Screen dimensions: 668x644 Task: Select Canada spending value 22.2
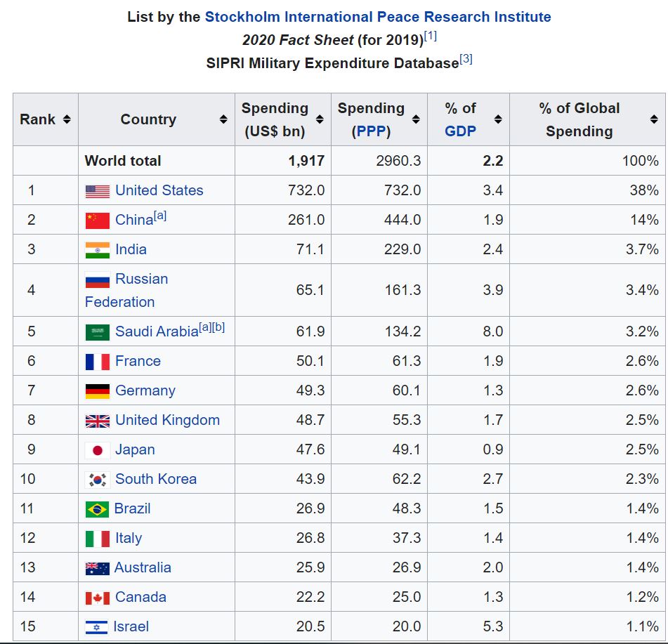(x=310, y=597)
